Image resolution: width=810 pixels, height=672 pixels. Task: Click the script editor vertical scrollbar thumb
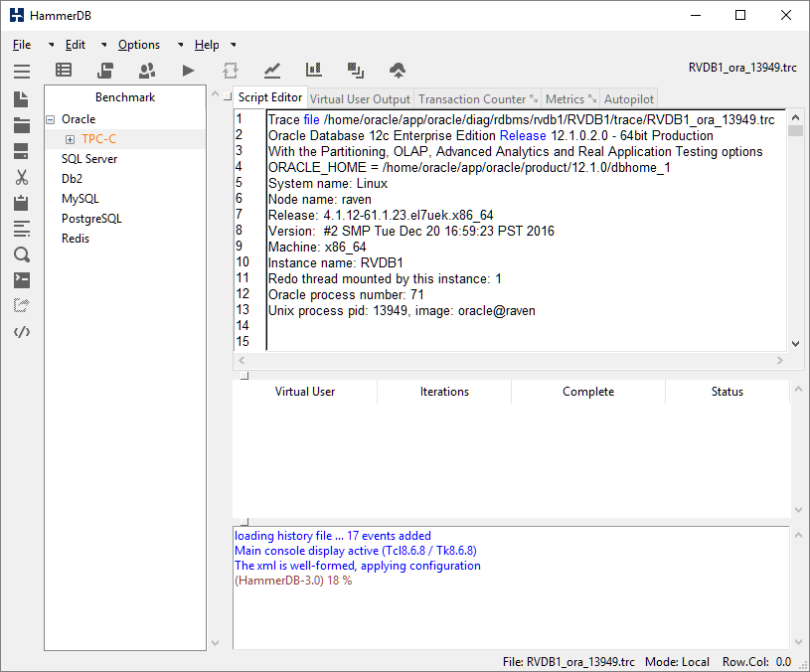click(x=795, y=130)
